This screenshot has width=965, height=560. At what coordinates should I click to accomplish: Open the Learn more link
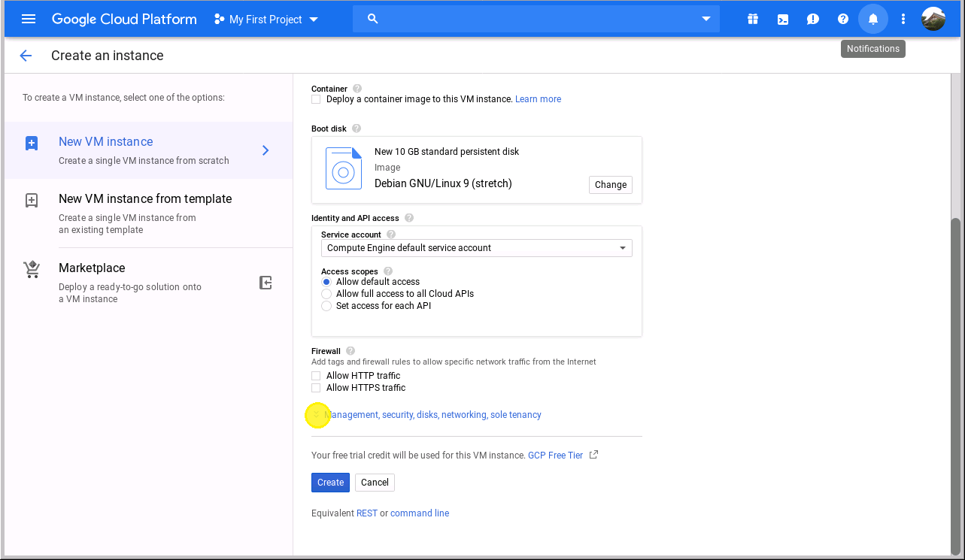(x=538, y=99)
